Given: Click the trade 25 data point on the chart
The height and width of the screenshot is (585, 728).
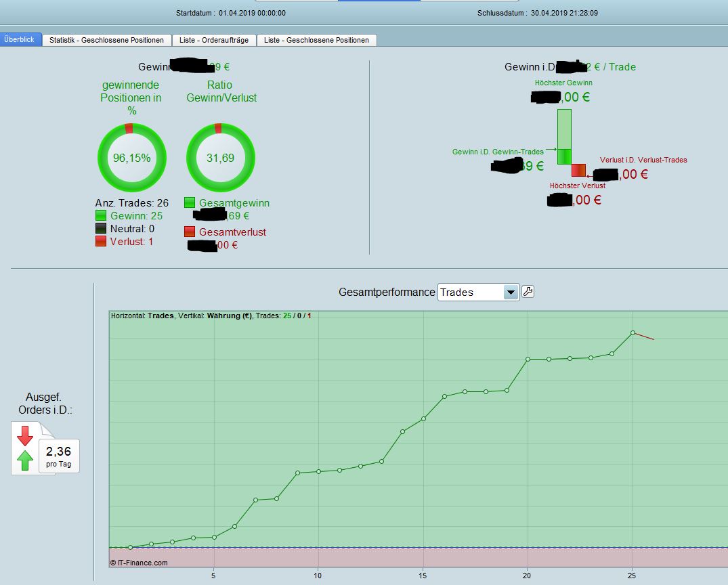Looking at the screenshot, I should click(x=633, y=333).
